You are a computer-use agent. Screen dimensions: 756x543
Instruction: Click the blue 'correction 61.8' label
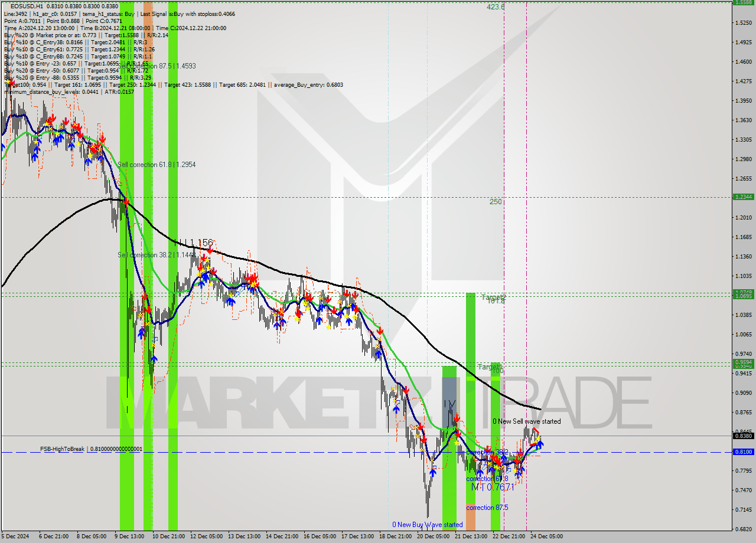pyautogui.click(x=487, y=479)
